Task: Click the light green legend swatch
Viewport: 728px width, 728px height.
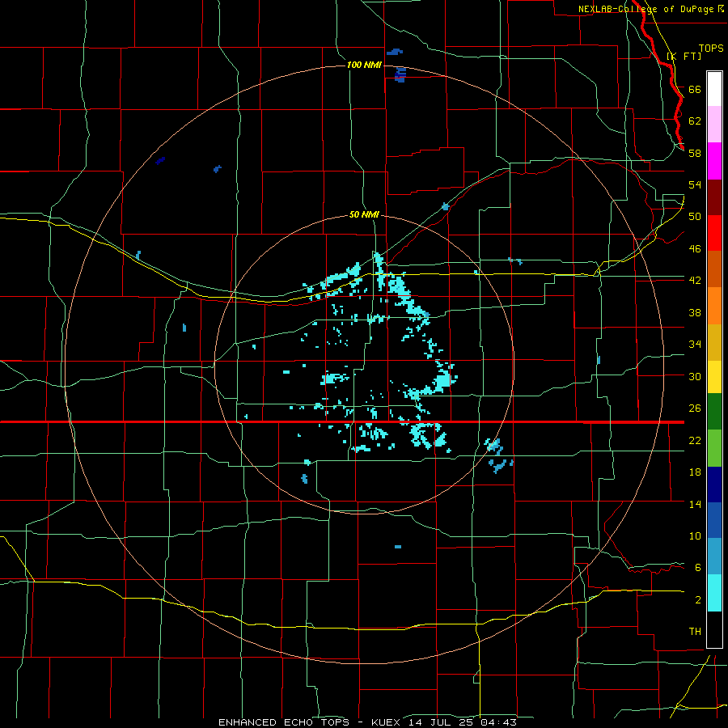Action: click(714, 448)
